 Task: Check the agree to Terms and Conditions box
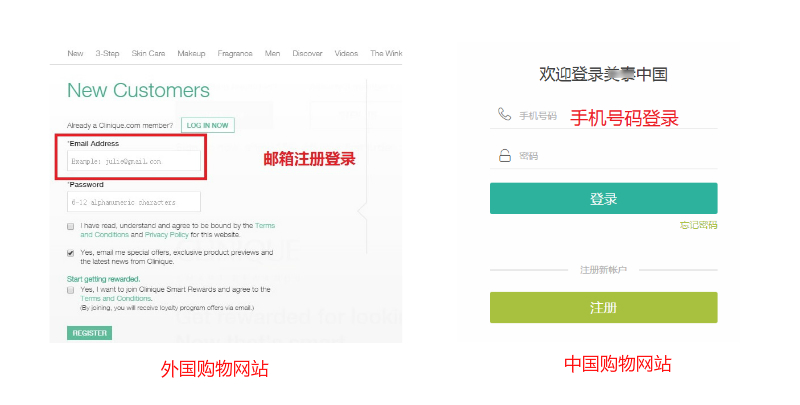70,226
